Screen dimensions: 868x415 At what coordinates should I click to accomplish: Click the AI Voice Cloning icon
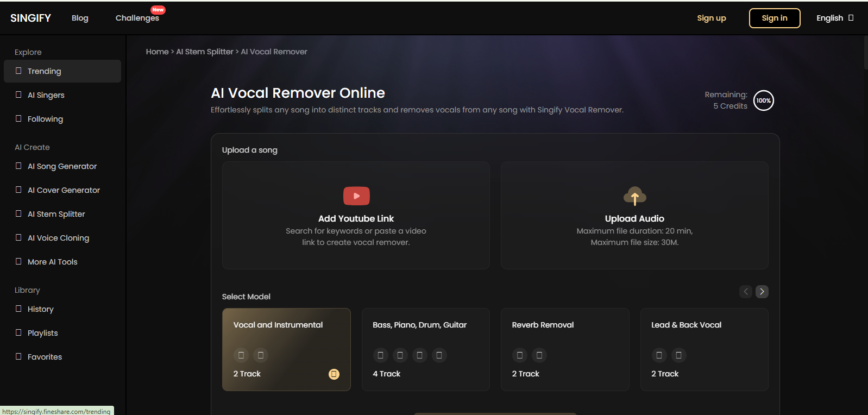pos(18,237)
